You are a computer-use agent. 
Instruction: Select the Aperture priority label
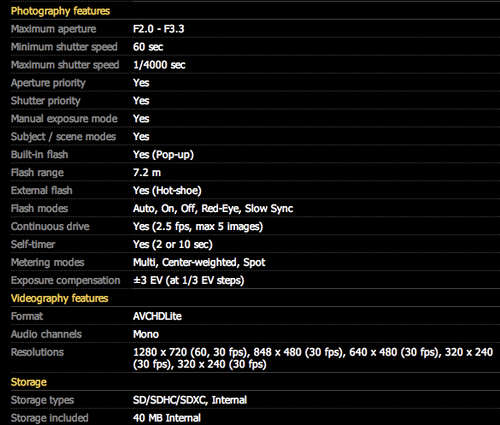(x=48, y=83)
